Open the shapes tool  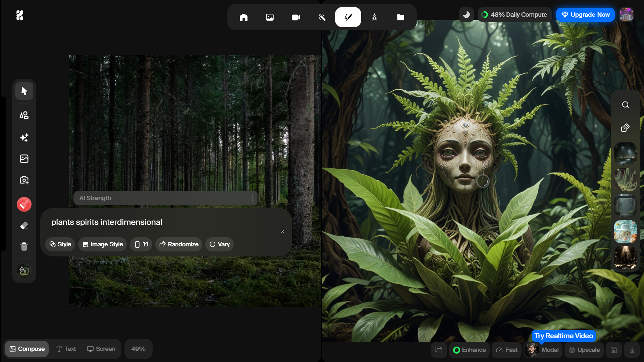24,116
